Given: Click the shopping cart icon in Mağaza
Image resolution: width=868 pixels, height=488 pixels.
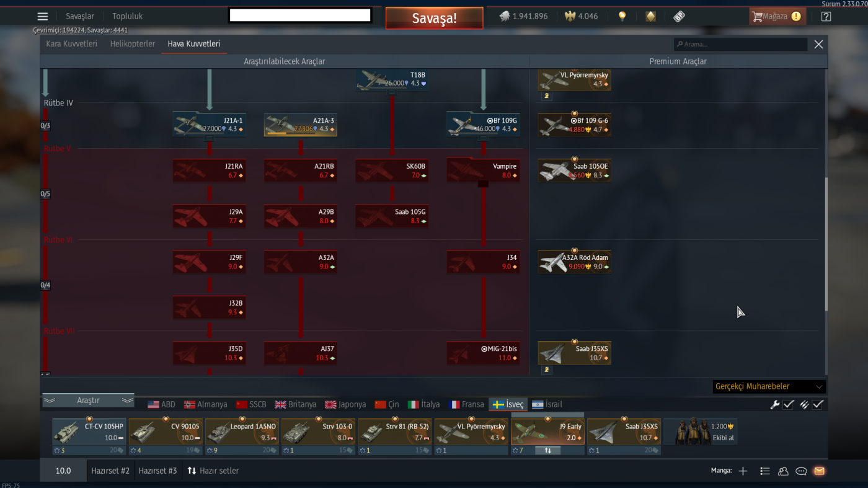Looking at the screenshot, I should click(x=757, y=17).
